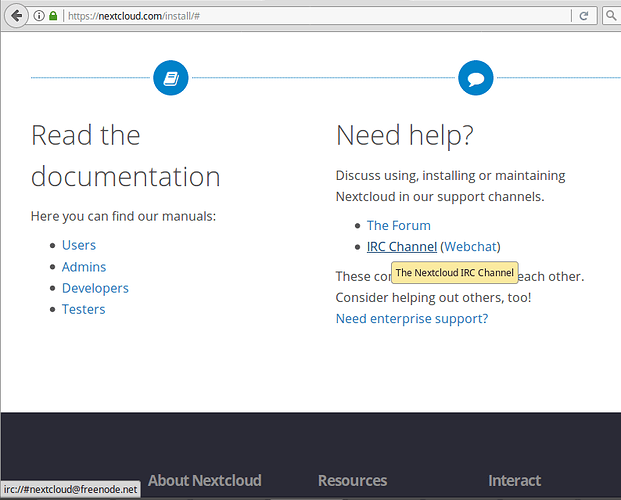This screenshot has height=500, width=621.
Task: Open the Testers manual link
Action: [x=84, y=309]
